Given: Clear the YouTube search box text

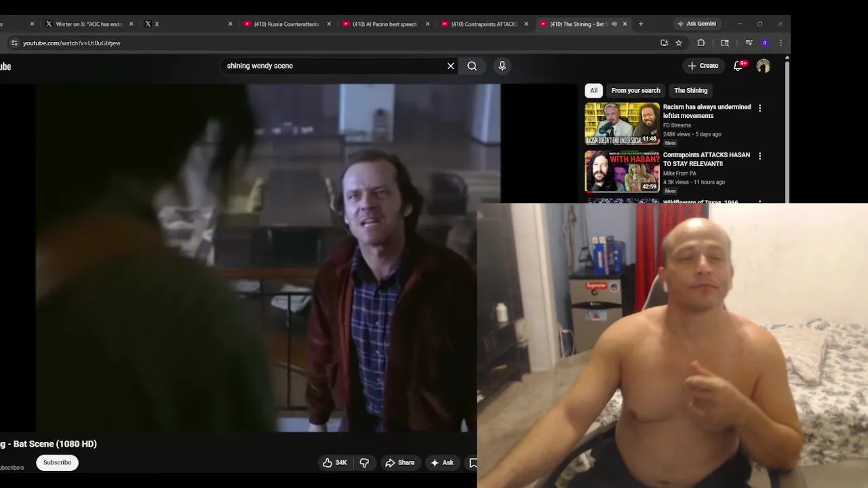Looking at the screenshot, I should pyautogui.click(x=450, y=66).
